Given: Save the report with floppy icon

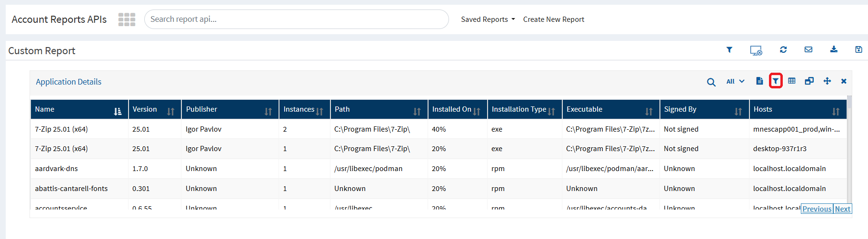Looking at the screenshot, I should [858, 50].
